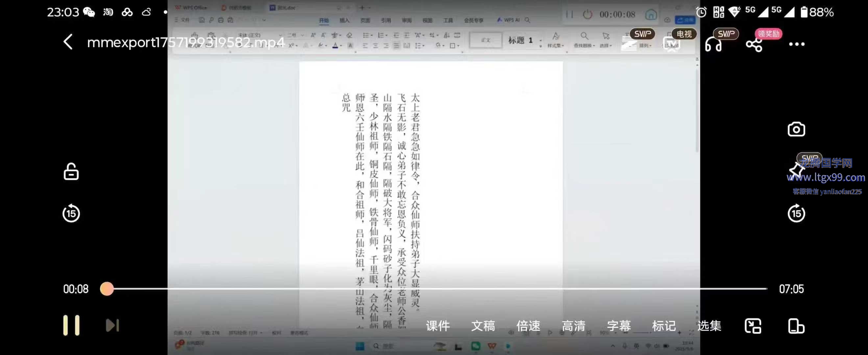868x355 pixels.
Task: Pause the video playback
Action: point(71,325)
